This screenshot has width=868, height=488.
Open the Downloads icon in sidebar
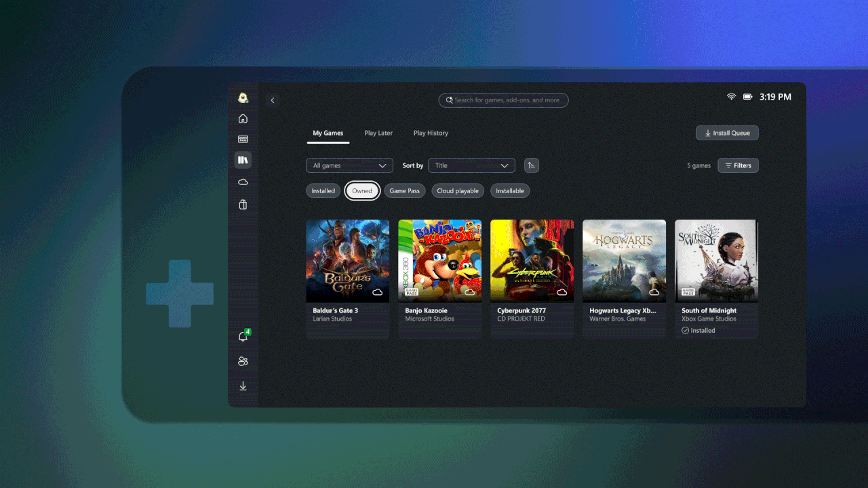(x=243, y=386)
